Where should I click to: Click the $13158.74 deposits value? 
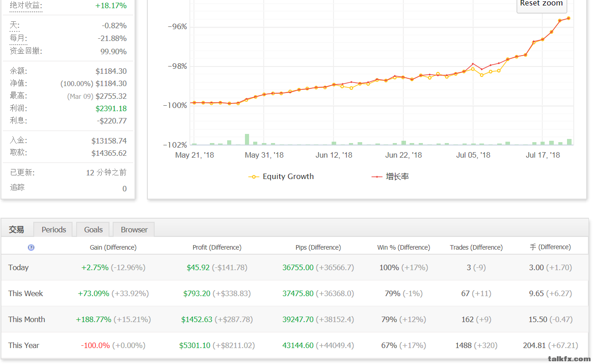pyautogui.click(x=109, y=141)
